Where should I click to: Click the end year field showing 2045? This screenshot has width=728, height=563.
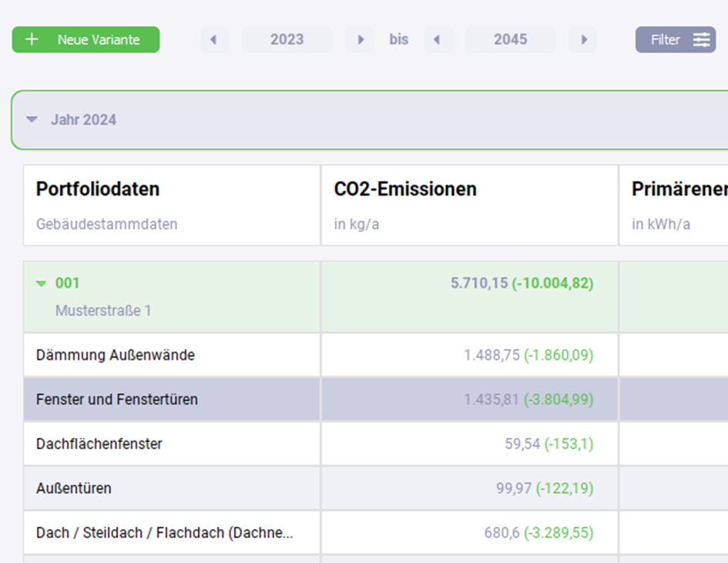coord(510,40)
